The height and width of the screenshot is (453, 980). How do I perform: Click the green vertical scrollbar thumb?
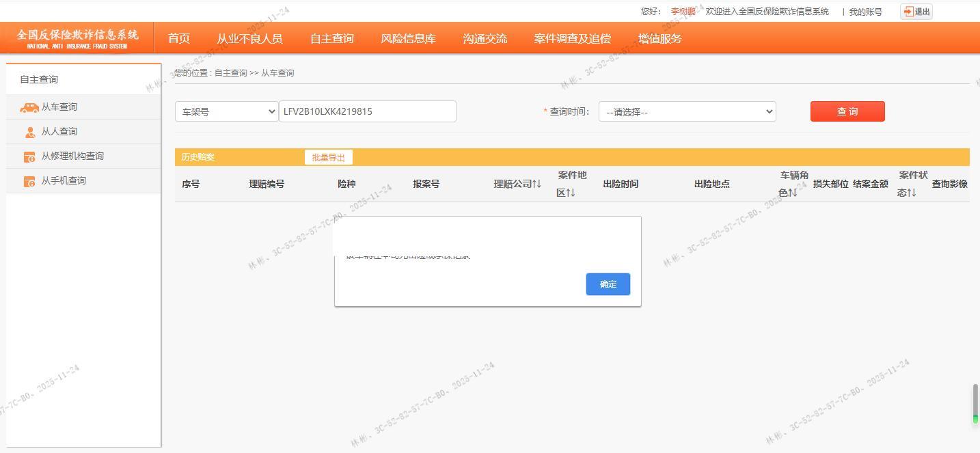(x=975, y=403)
